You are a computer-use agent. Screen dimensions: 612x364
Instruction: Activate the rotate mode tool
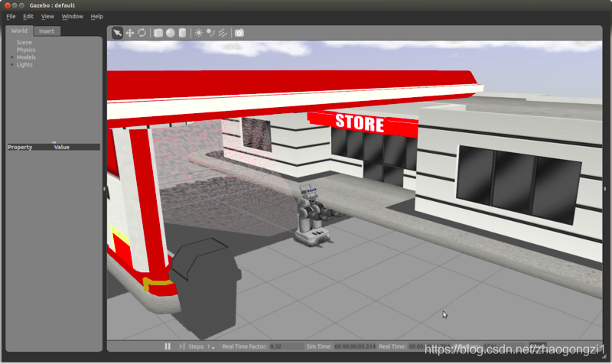coord(142,33)
